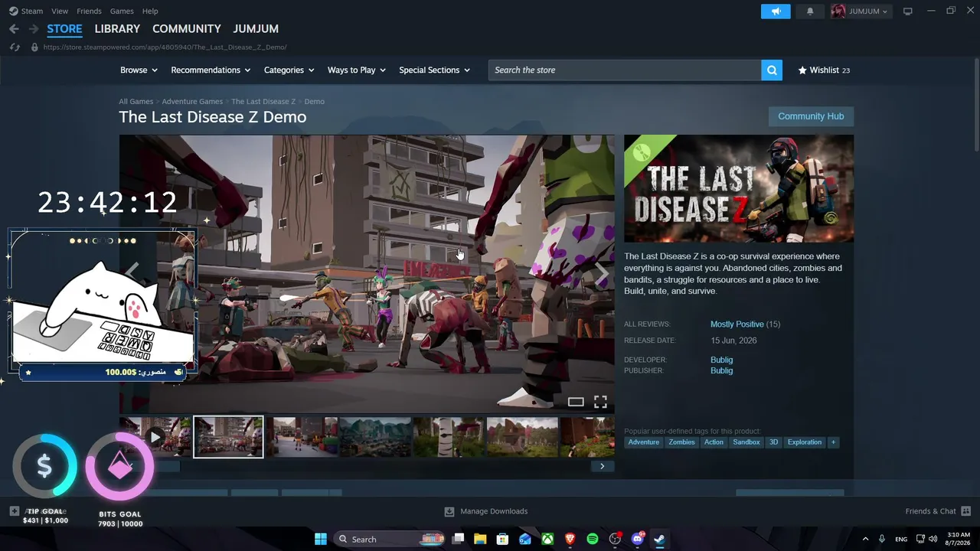Toggle theater mode on the media viewer
Screen dimensions: 980x551
point(576,402)
